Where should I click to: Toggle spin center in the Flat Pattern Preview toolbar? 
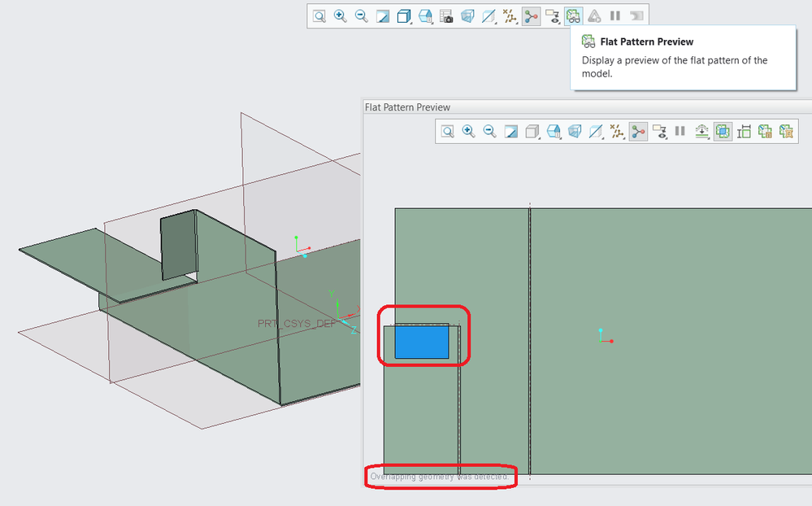click(x=638, y=132)
